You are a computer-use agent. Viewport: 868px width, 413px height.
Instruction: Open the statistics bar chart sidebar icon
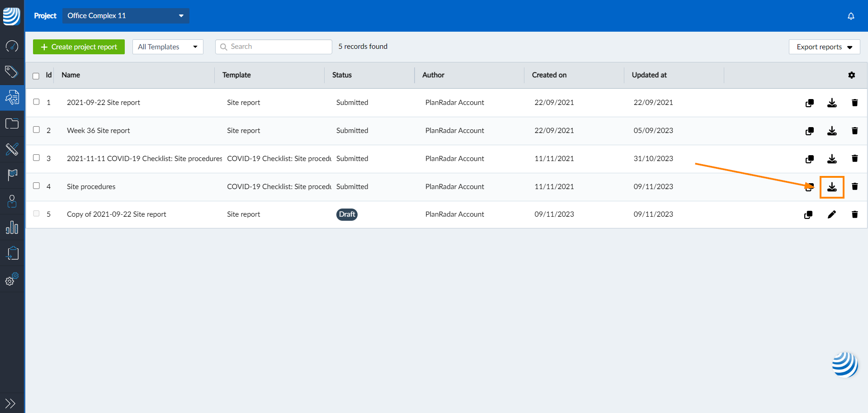[x=12, y=228]
